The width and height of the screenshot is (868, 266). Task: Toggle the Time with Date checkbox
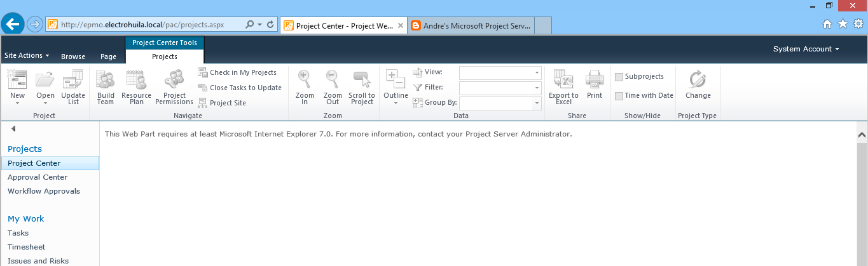tap(619, 96)
